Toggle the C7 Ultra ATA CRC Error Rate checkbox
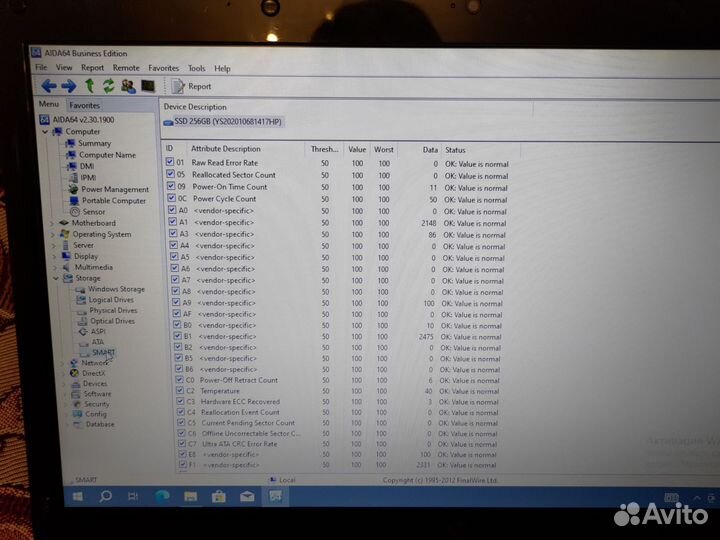 [182, 443]
